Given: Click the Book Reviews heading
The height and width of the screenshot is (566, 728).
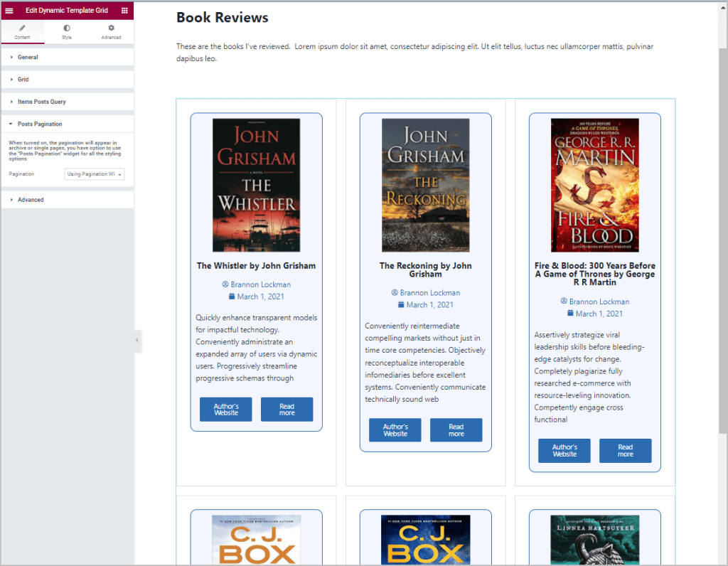Looking at the screenshot, I should (223, 18).
